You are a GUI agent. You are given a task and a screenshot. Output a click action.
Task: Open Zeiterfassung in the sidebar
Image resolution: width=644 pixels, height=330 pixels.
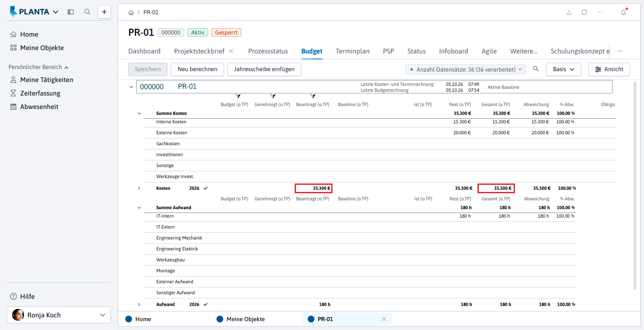40,93
